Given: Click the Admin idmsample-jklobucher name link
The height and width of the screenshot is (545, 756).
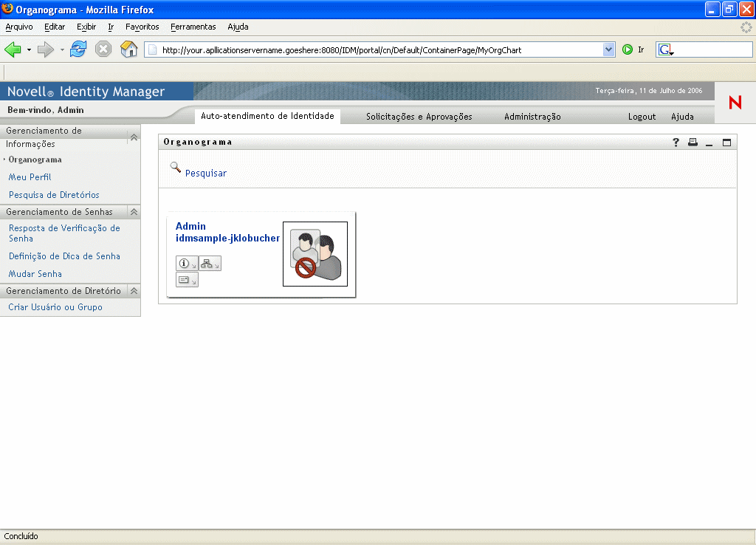Looking at the screenshot, I should (227, 232).
